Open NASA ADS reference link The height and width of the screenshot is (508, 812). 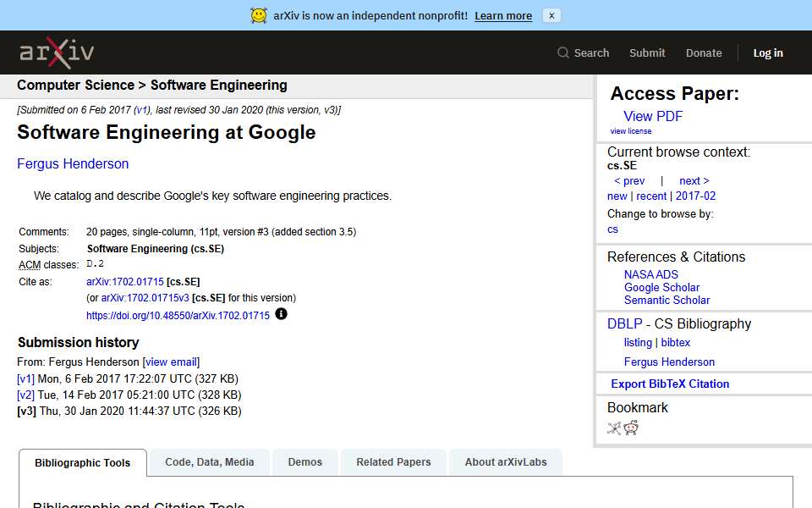coord(651,274)
